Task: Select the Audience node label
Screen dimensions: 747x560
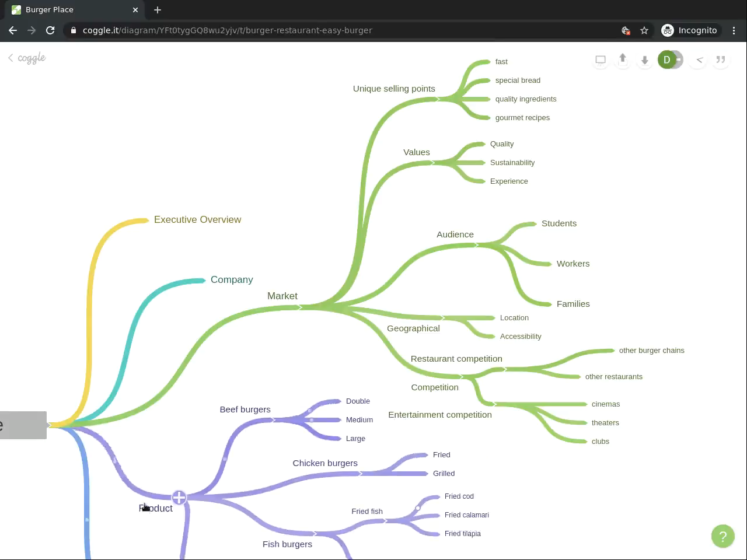Action: [455, 235]
